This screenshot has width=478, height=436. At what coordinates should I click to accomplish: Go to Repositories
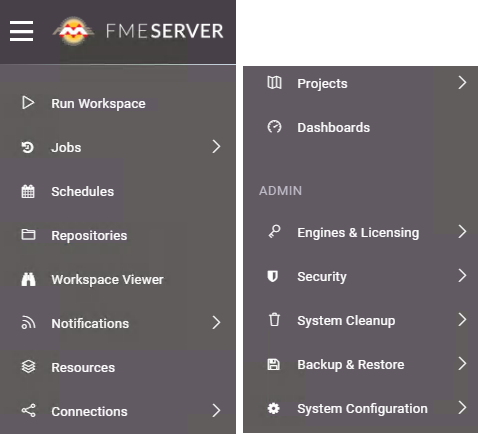89,236
